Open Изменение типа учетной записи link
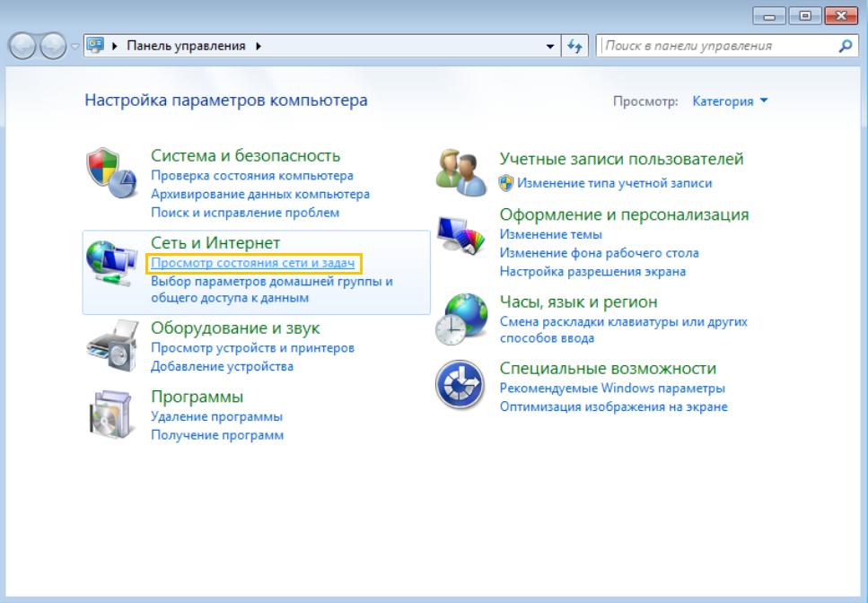Viewport: 868px width, 603px height. tap(614, 183)
